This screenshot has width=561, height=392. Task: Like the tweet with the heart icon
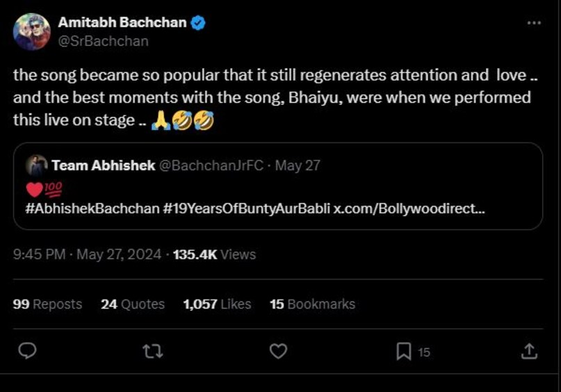point(278,352)
